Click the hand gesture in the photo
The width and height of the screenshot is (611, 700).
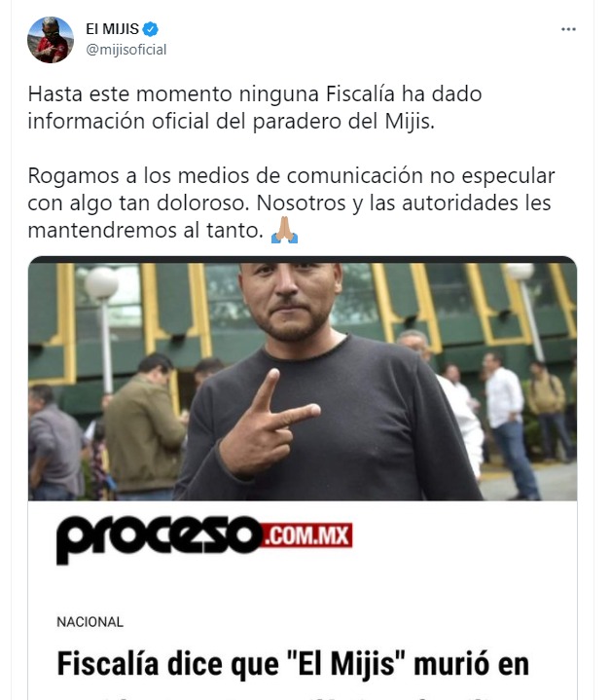(268, 424)
